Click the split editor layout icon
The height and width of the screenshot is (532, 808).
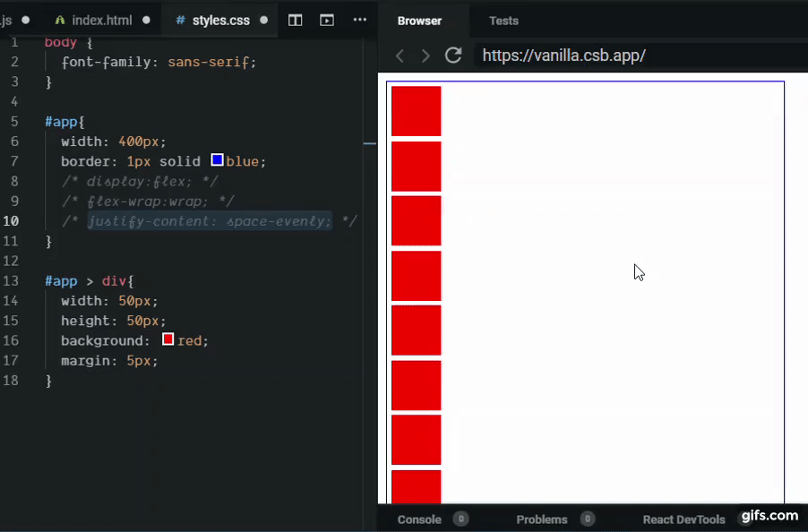[x=295, y=20]
